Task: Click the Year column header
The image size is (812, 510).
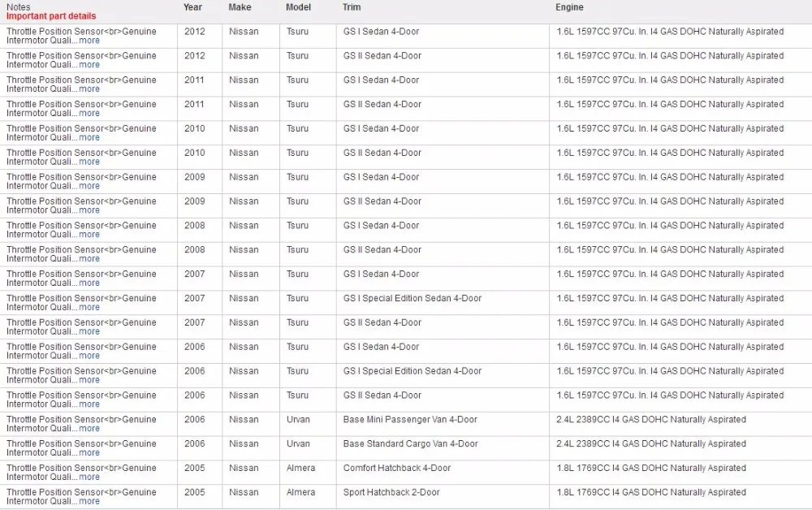Action: pos(192,7)
